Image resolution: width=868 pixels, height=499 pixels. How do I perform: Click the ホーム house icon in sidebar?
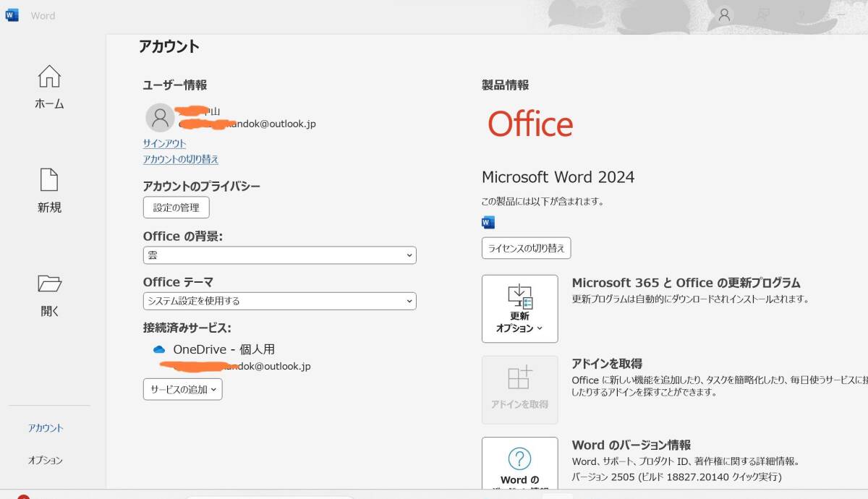click(x=49, y=76)
